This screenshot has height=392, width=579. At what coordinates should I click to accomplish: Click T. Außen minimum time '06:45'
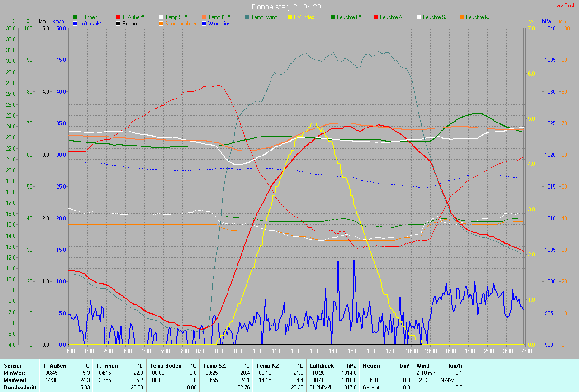coord(51,373)
